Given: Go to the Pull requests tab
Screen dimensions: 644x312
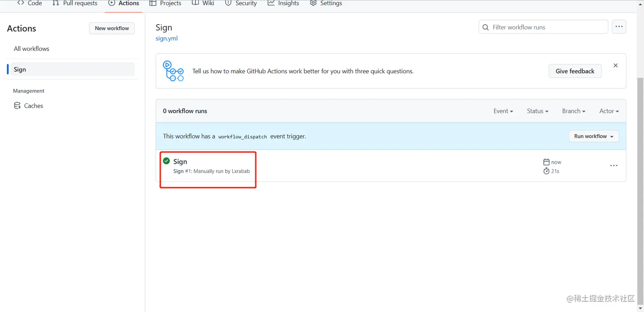Looking at the screenshot, I should 75,3.
